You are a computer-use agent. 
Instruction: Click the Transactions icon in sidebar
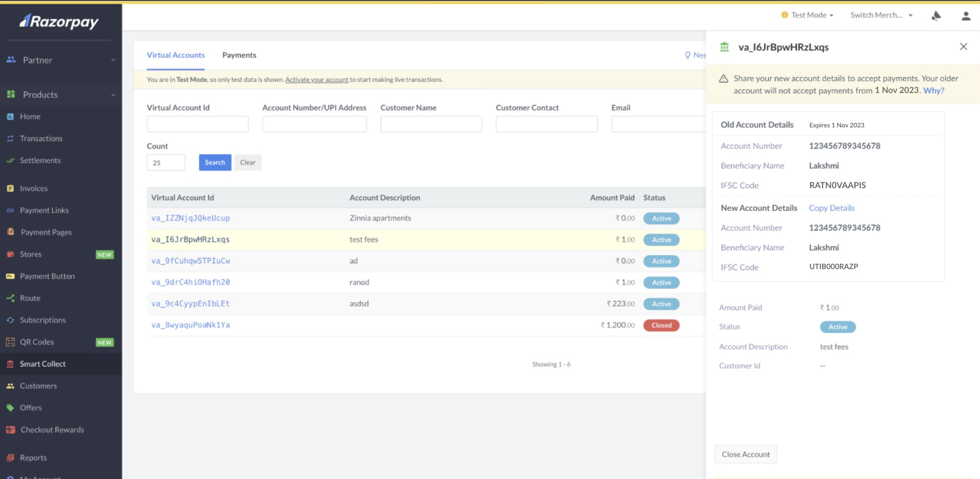[x=10, y=139]
